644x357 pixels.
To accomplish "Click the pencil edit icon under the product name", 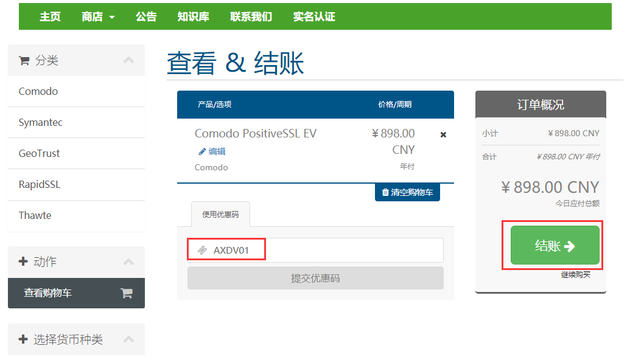I will click(202, 151).
